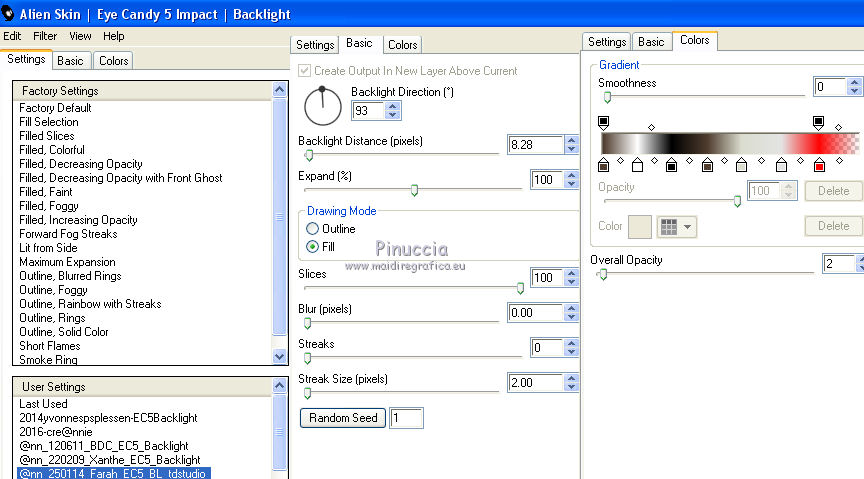Select the leftmost dark brown gradient color stop
Viewport: 864px width, 479px height.
click(603, 165)
